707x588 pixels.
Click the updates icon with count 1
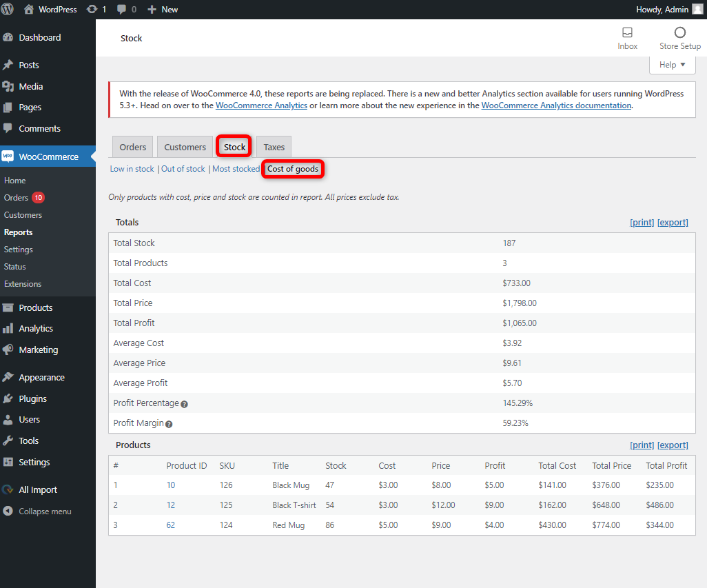tap(92, 9)
